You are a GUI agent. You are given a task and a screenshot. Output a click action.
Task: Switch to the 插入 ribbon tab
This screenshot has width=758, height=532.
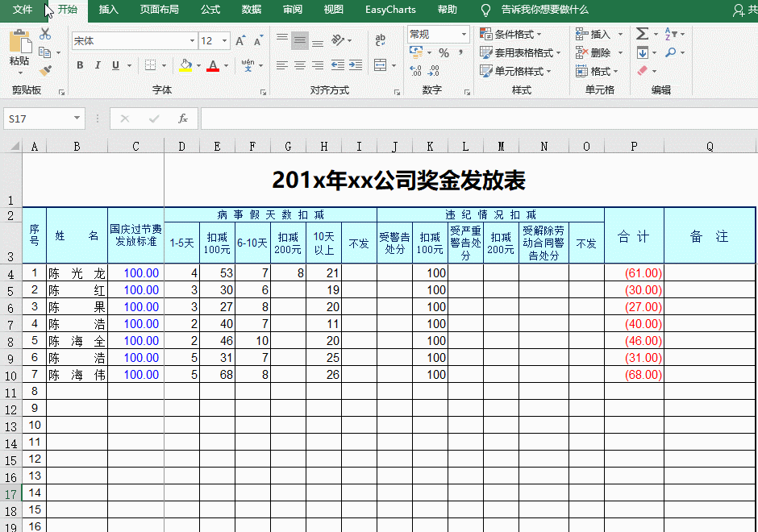pyautogui.click(x=109, y=10)
